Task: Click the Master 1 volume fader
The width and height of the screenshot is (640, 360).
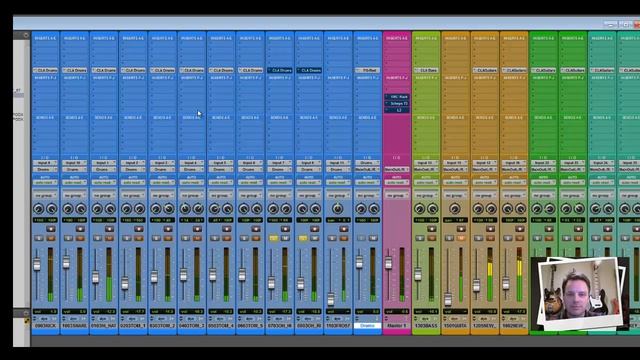Action: click(389, 263)
